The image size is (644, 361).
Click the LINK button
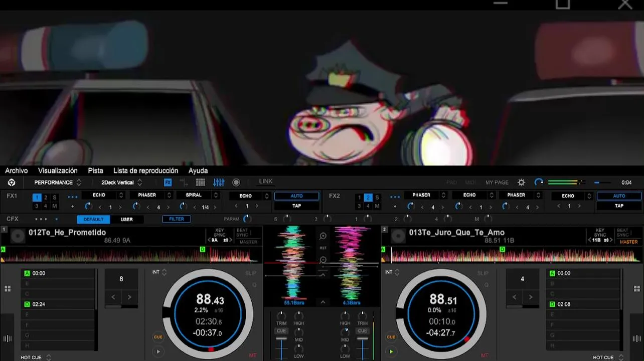point(266,182)
